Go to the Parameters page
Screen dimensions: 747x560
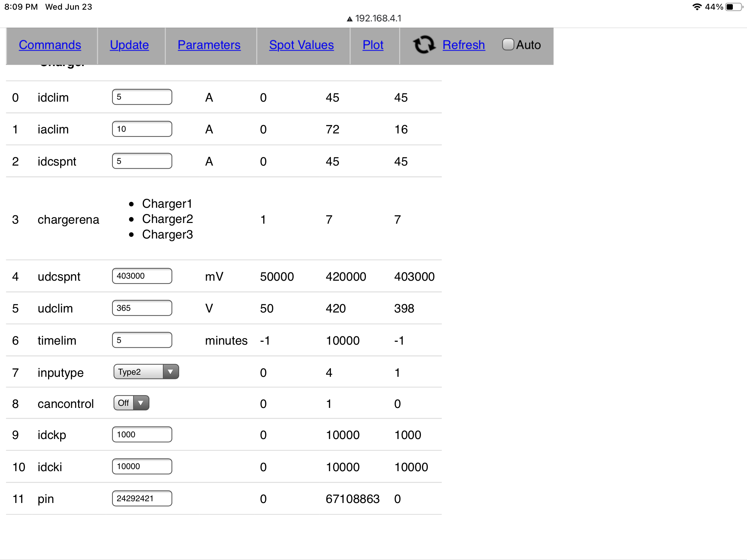coord(209,45)
